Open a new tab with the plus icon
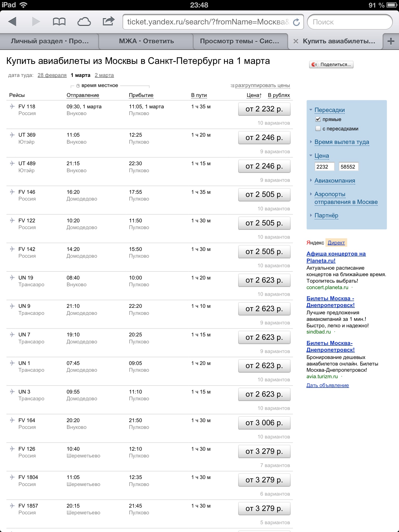Image resolution: width=399 pixels, height=532 pixels. [391, 41]
